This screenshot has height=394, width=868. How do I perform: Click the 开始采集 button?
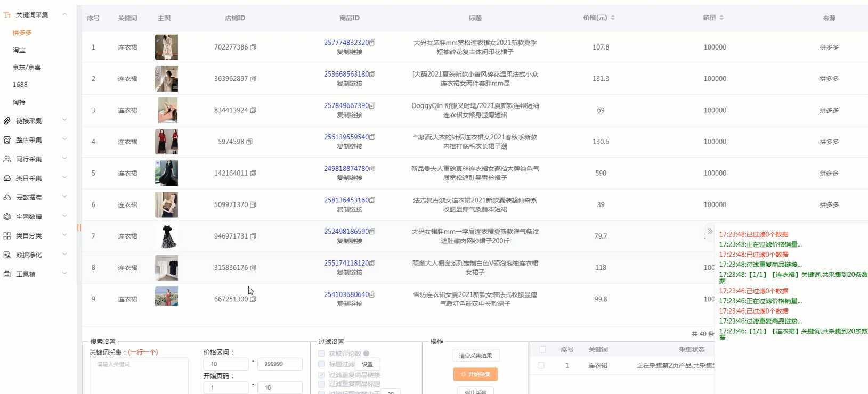tap(475, 374)
